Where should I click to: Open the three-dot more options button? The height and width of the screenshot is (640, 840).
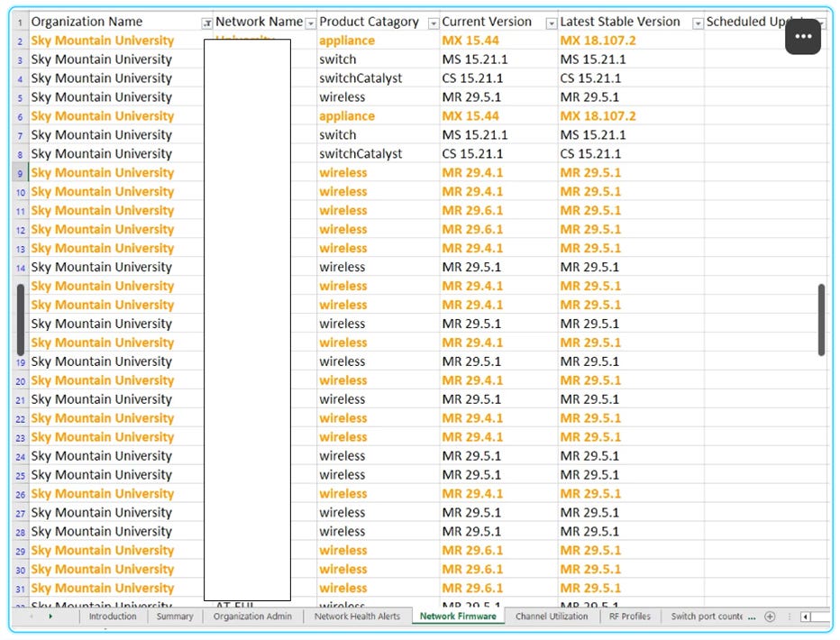click(x=802, y=36)
